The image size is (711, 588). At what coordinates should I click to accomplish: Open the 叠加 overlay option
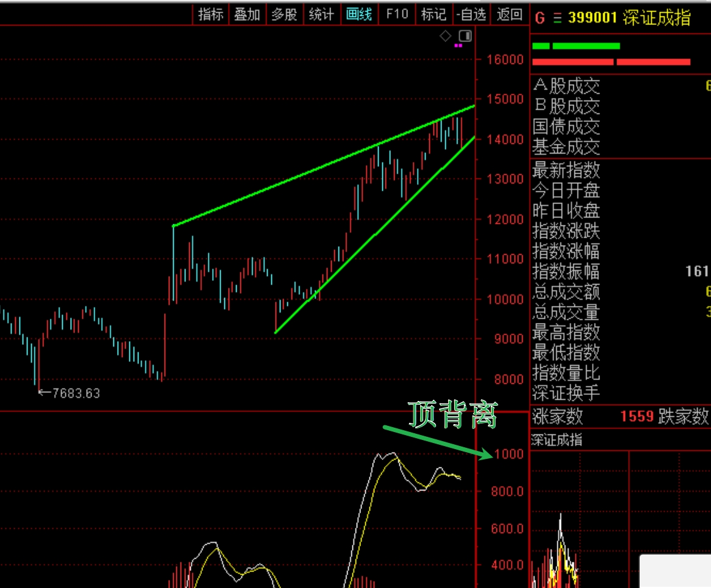[x=247, y=15]
